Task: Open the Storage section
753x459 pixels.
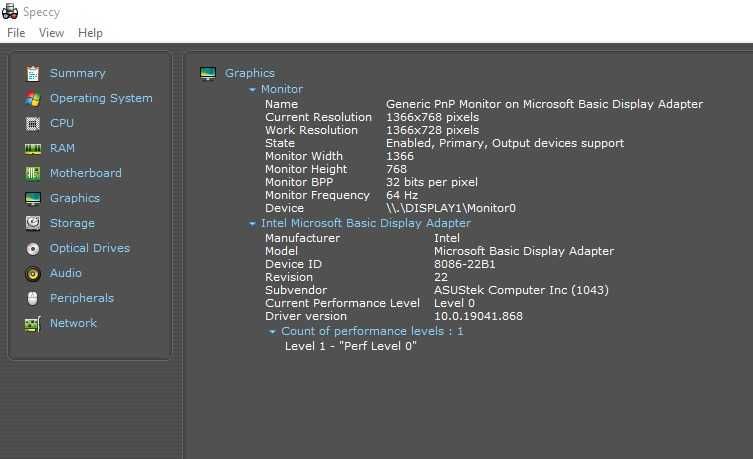Action: coord(72,223)
